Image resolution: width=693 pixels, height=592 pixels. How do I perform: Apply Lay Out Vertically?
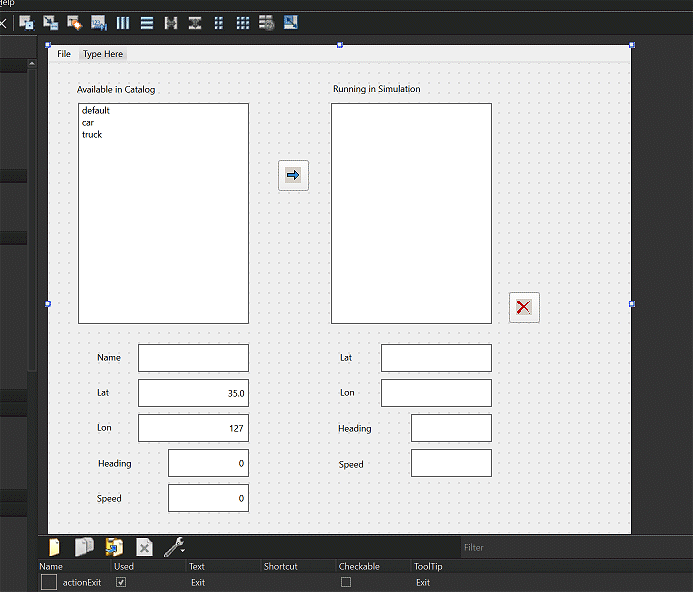click(147, 22)
